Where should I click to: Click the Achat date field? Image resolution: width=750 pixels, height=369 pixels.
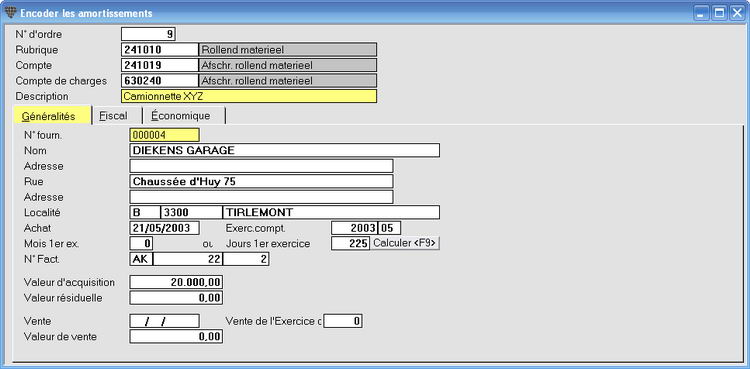click(165, 228)
